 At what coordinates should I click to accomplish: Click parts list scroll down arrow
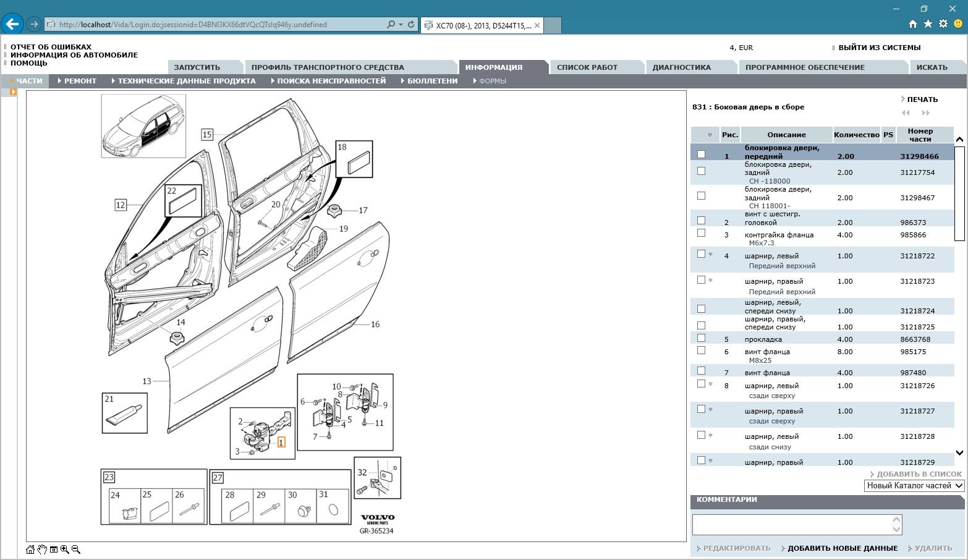[x=959, y=453]
